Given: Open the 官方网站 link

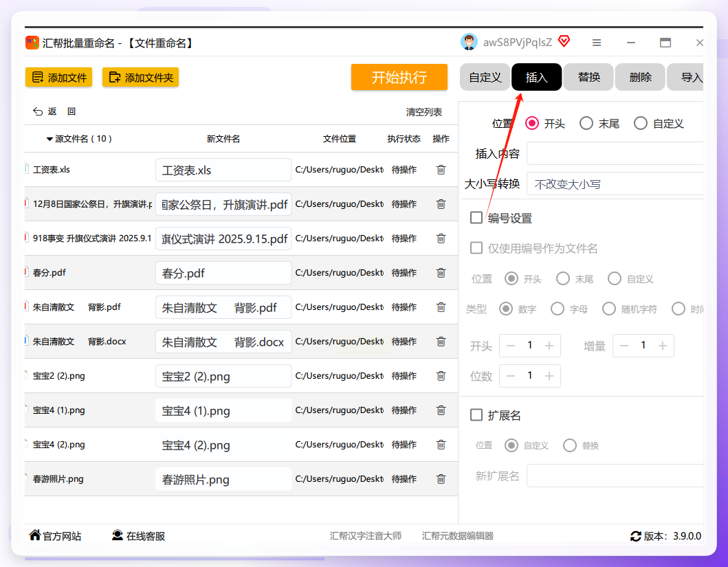Looking at the screenshot, I should click(55, 536).
